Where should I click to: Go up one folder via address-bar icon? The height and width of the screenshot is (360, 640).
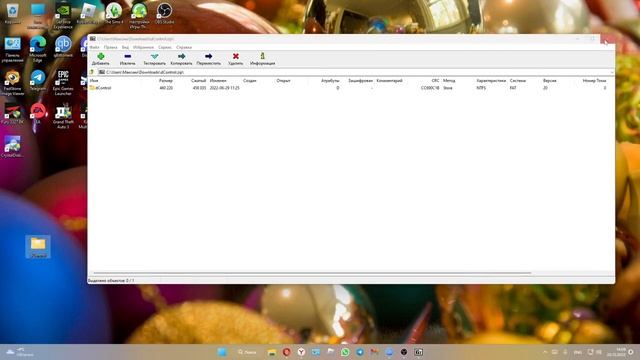click(92, 72)
